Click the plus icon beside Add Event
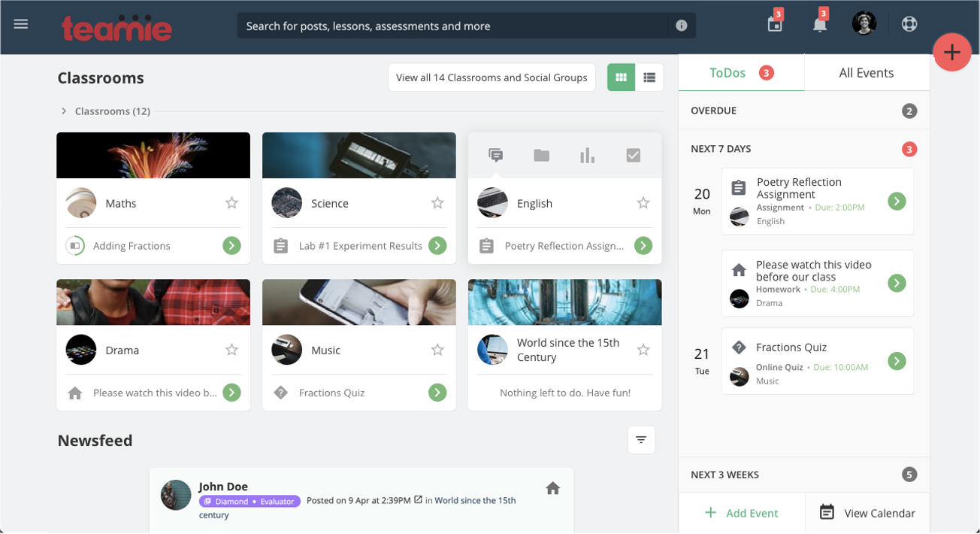 coord(710,513)
